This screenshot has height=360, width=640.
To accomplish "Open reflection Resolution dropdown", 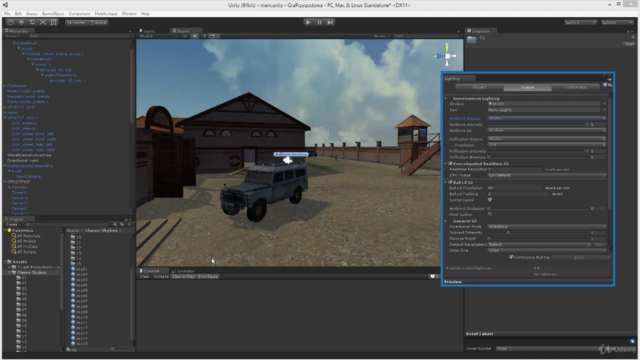I will tap(547, 144).
